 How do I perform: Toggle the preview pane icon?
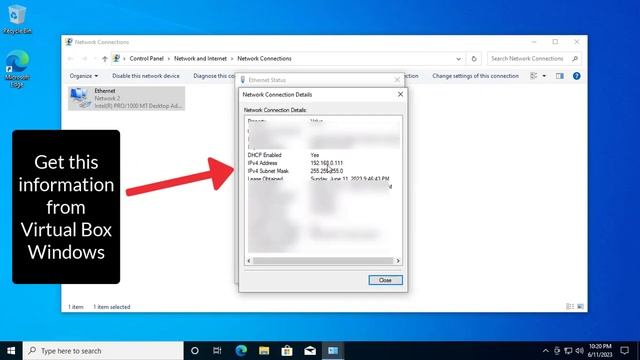tap(560, 76)
